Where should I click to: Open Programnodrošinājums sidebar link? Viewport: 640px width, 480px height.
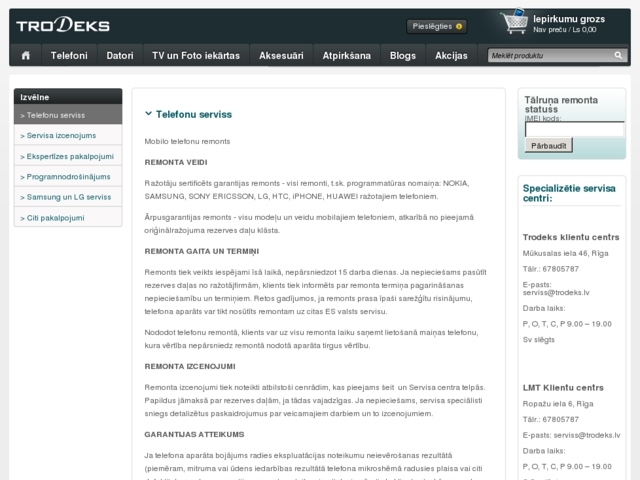coord(68,176)
